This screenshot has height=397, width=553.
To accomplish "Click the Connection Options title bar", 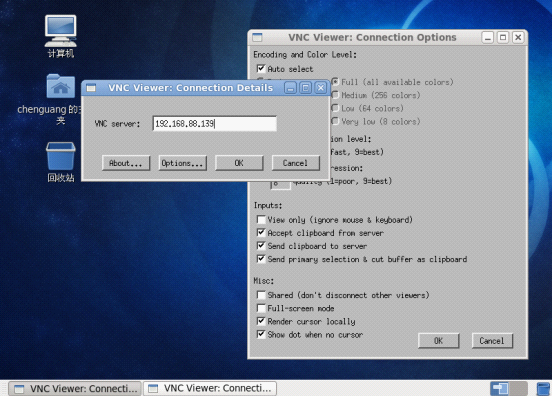I will [372, 37].
